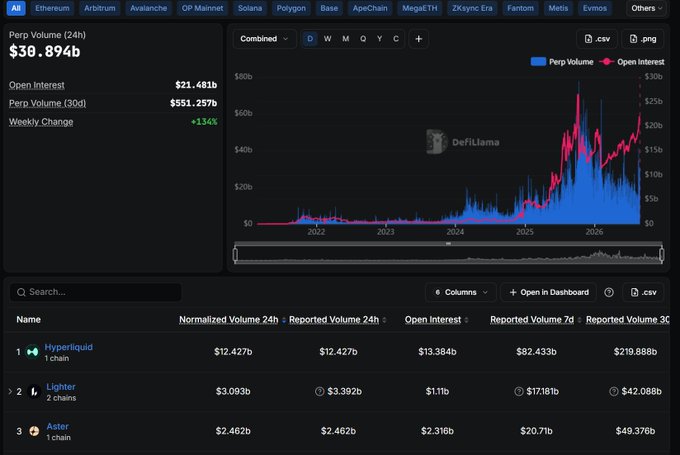Click the Name column header
This screenshot has width=680, height=455.
(x=29, y=320)
